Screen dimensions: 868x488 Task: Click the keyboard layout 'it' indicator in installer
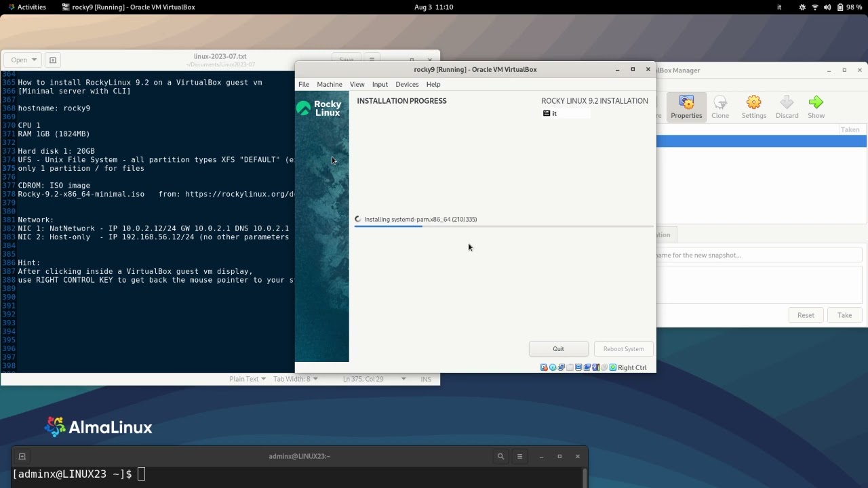point(566,113)
